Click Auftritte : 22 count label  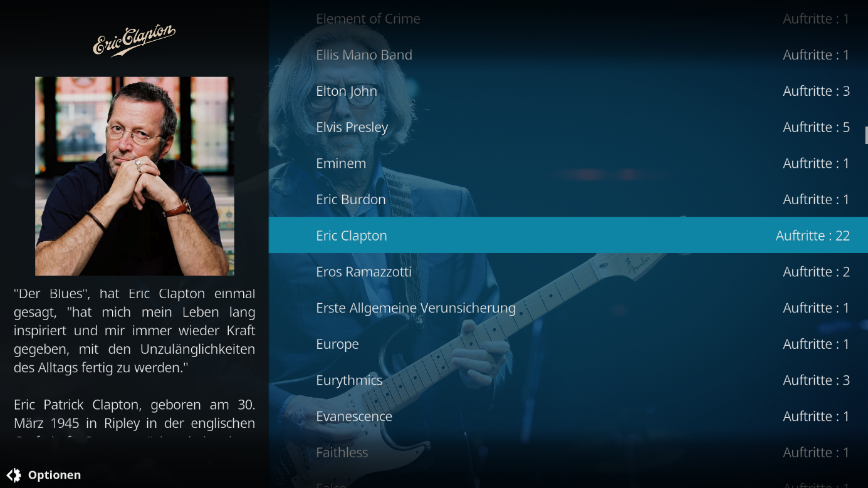(812, 236)
